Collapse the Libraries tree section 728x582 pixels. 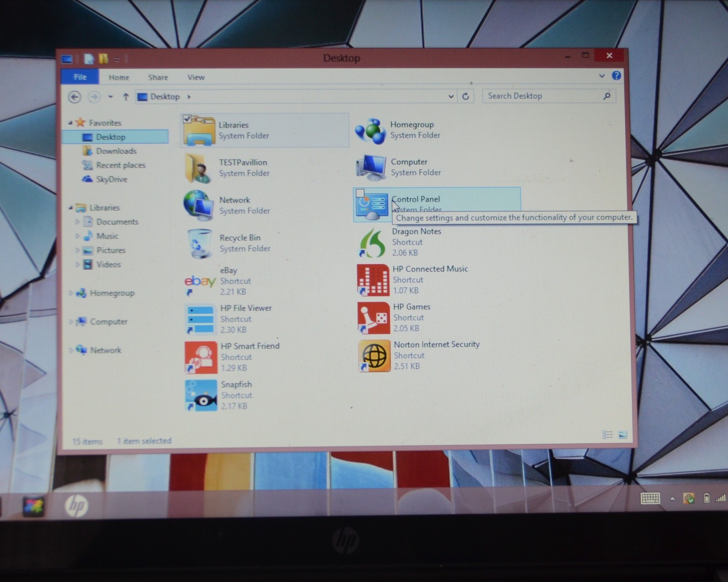71,208
